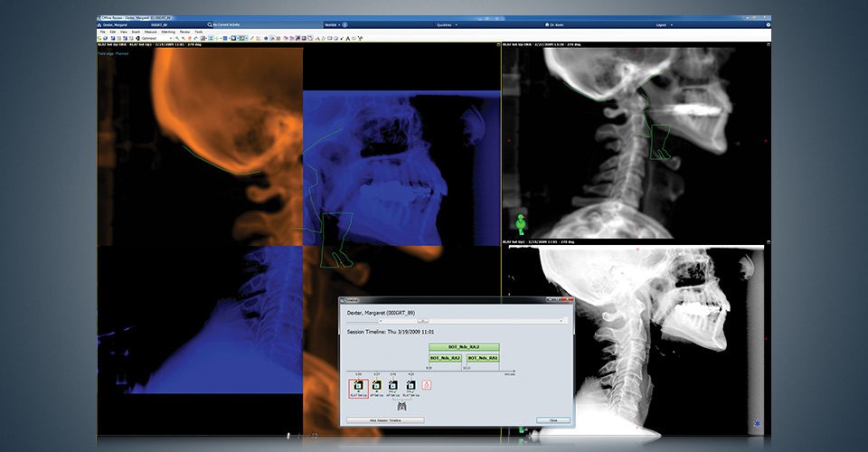Image resolution: width=868 pixels, height=452 pixels.
Task: Click the session scrollbar thumb in the Timeline dialog
Action: coord(423,321)
